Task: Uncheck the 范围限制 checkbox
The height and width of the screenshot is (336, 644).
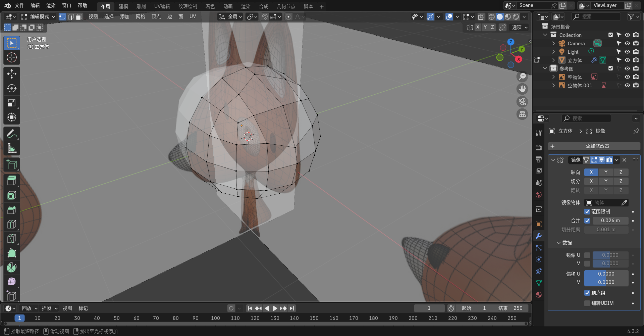Action: (587, 212)
